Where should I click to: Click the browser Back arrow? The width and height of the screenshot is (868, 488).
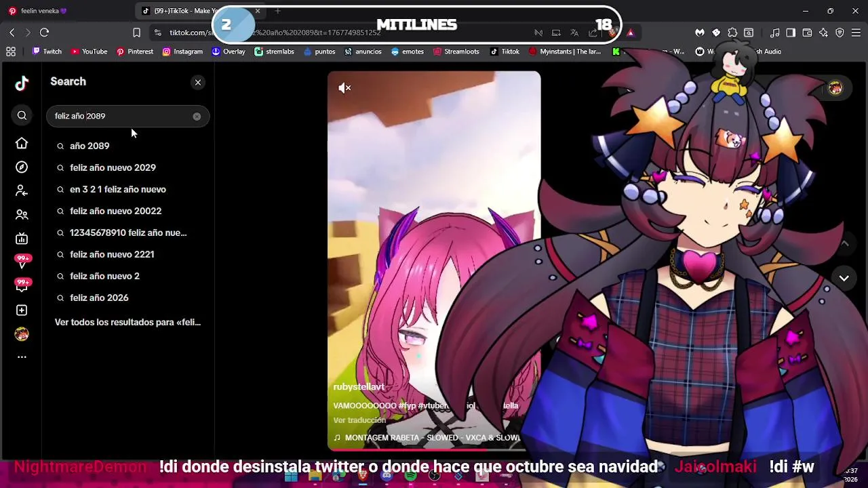click(12, 33)
